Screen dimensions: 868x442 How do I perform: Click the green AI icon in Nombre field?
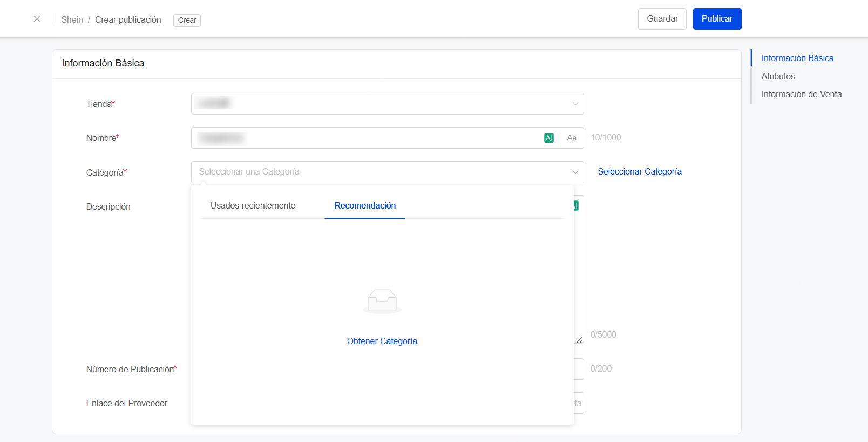[548, 138]
